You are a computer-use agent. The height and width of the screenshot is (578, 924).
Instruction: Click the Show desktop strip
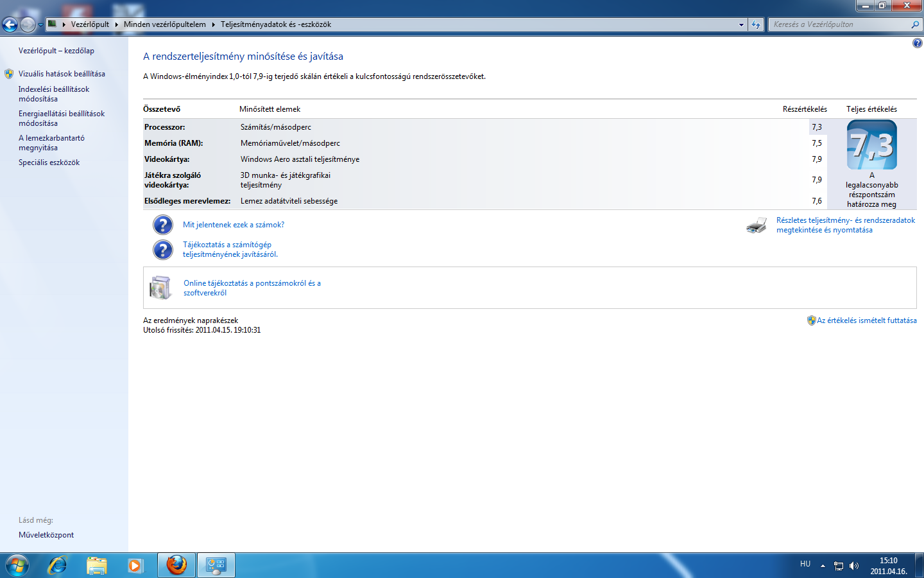point(919,565)
